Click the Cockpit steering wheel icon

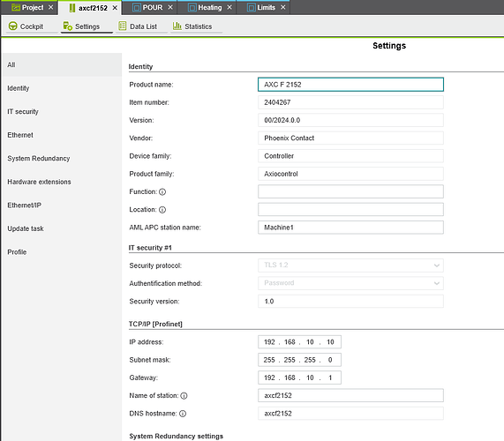click(13, 26)
